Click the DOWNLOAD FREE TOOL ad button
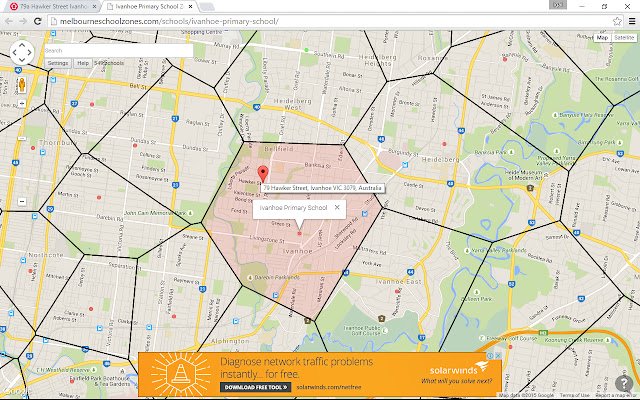 pyautogui.click(x=256, y=387)
